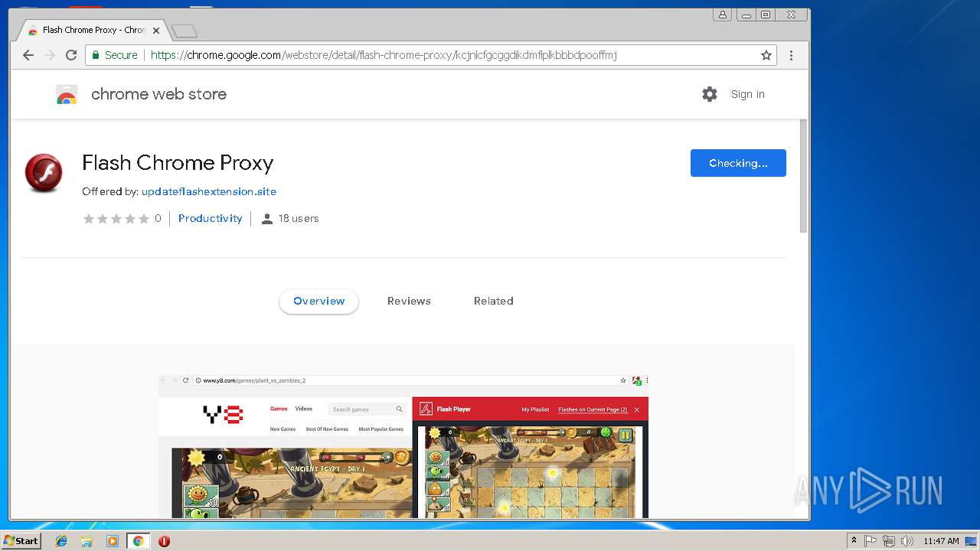
Task: Open a new tab in Chrome
Action: [x=185, y=31]
